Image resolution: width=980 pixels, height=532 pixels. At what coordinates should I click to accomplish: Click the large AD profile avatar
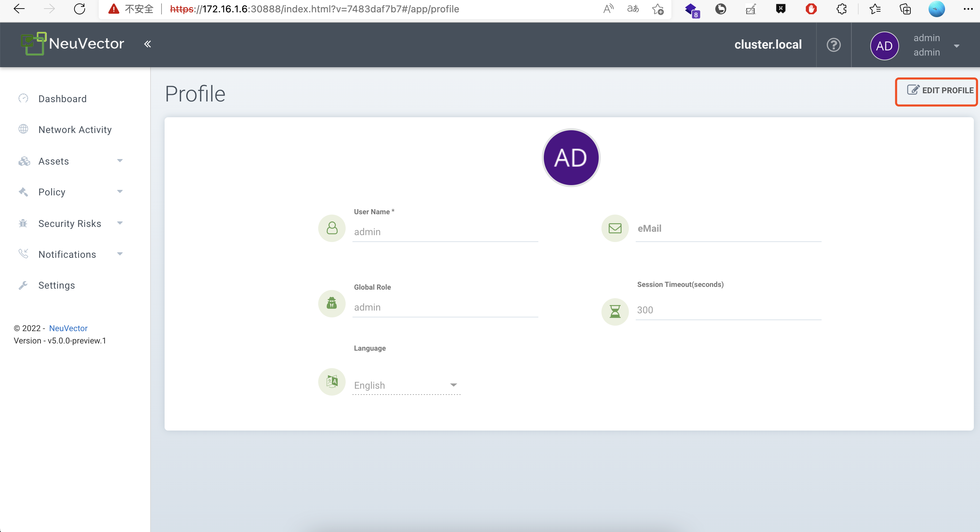571,158
